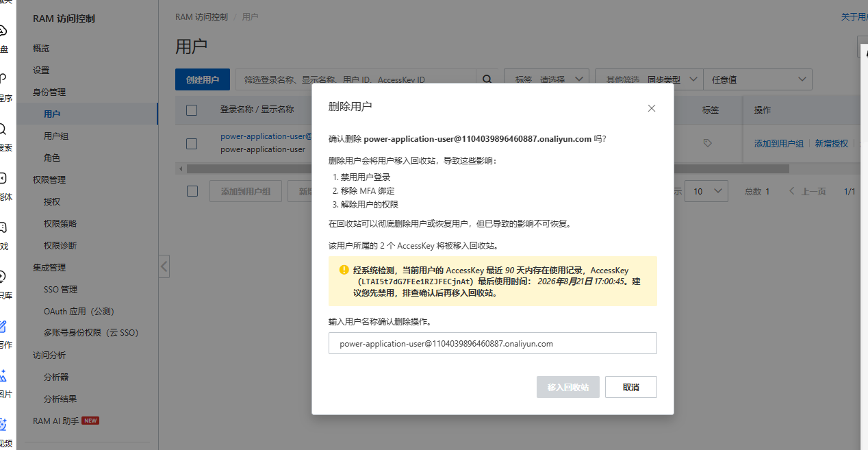Click the 创建用户 button
Screen dimensions: 868x450
point(203,79)
